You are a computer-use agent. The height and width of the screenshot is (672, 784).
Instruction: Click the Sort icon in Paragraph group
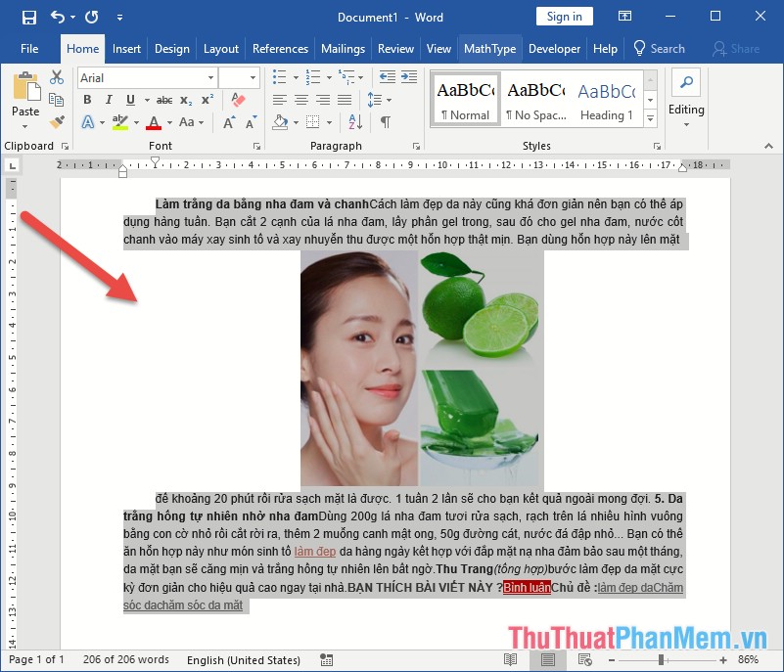coord(355,122)
